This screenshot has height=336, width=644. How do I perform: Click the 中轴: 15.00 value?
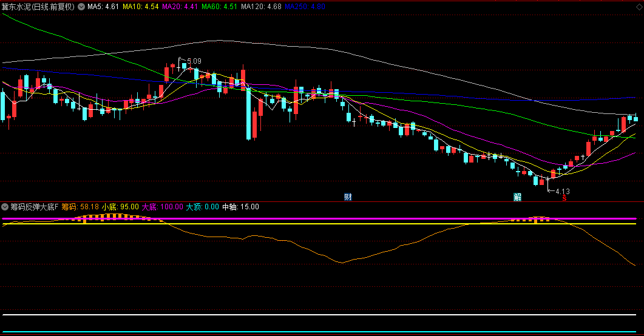coord(241,207)
